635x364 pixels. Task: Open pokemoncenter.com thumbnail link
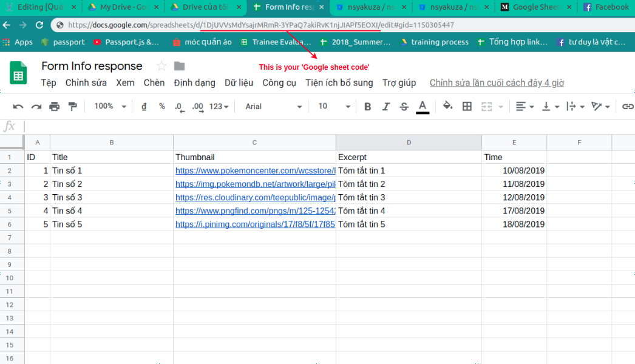point(256,170)
